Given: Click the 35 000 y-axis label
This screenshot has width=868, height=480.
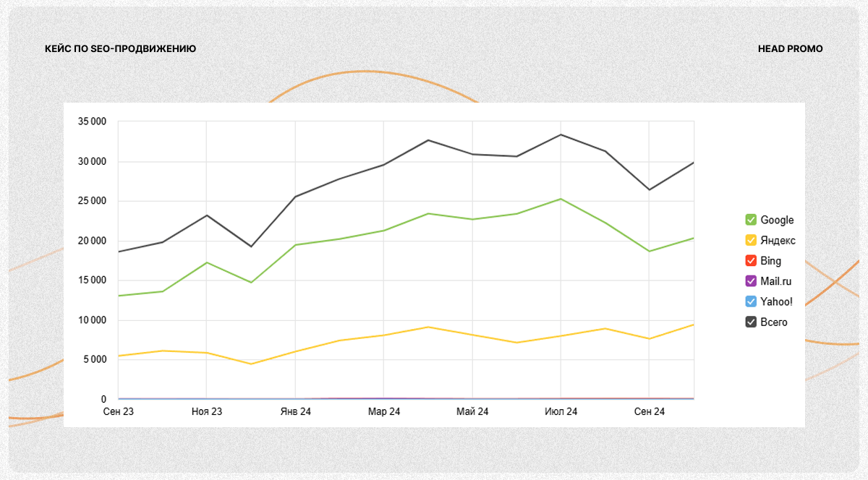Looking at the screenshot, I should pos(92,121).
